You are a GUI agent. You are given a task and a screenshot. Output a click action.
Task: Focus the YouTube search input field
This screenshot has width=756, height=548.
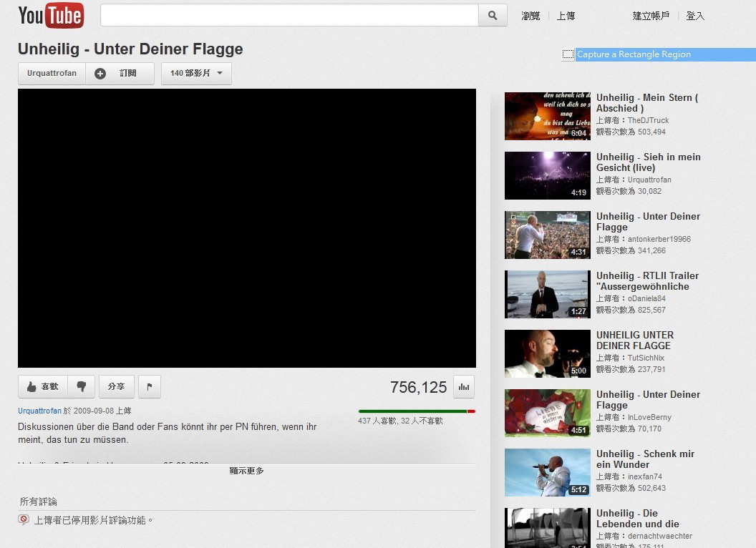(289, 16)
